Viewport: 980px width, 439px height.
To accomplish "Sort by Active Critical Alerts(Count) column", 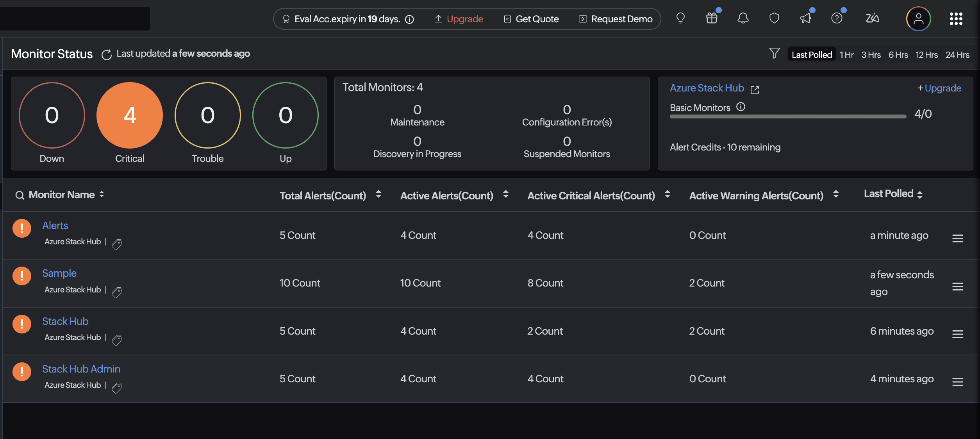I will point(667,194).
